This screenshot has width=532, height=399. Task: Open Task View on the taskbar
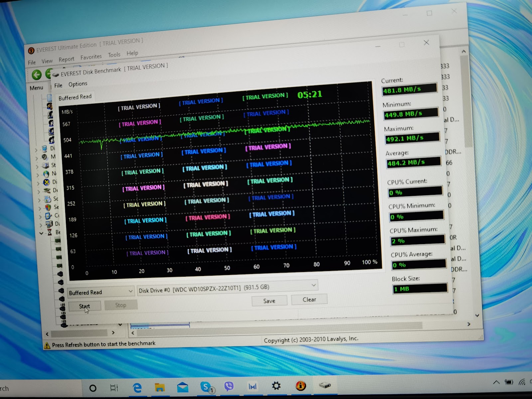(114, 388)
